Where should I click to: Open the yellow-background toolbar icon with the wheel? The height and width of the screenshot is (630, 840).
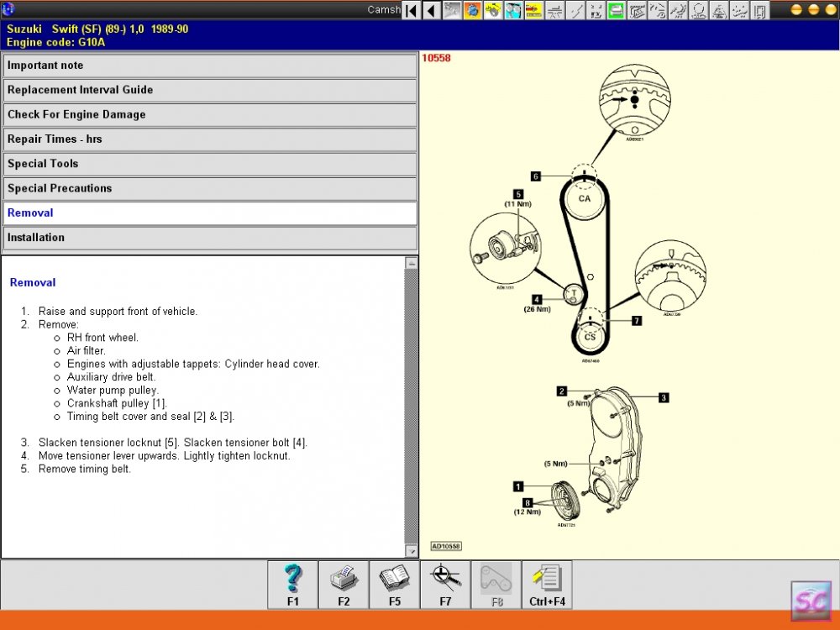click(493, 10)
